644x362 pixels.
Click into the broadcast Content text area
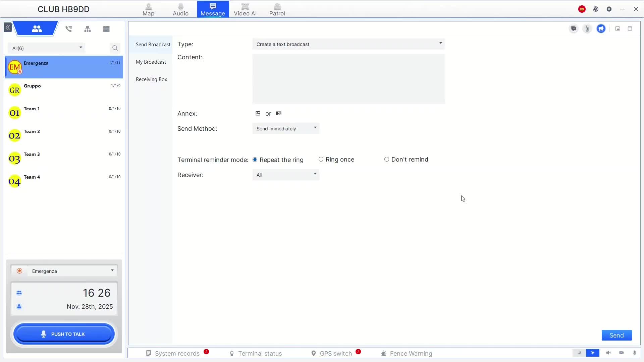click(x=349, y=79)
